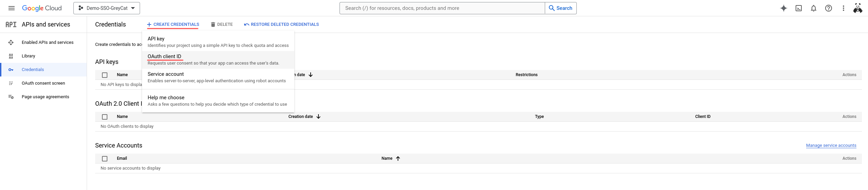Click the Google Cloud logo

coord(42,8)
